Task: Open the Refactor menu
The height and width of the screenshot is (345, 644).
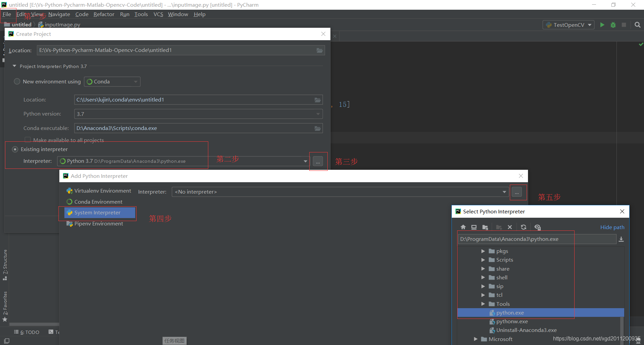Action: pos(104,14)
